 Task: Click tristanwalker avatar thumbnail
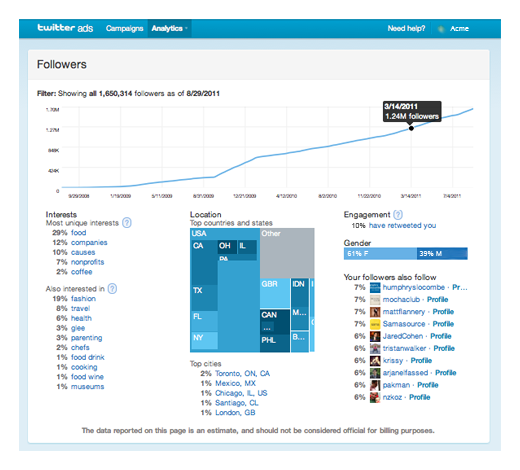(x=375, y=349)
